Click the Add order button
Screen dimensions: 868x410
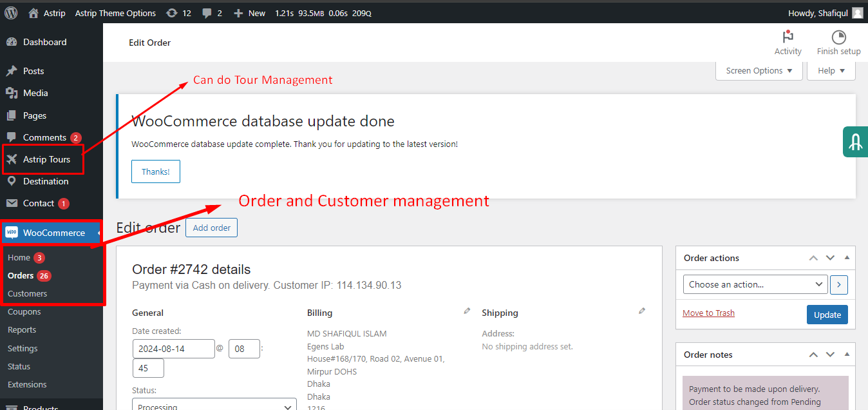(211, 228)
